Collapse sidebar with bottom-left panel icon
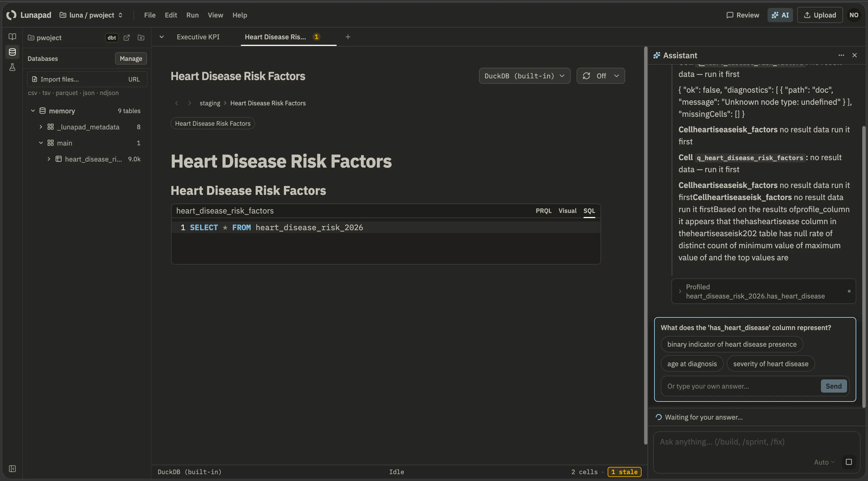Viewport: 868px width, 481px height. [12, 469]
